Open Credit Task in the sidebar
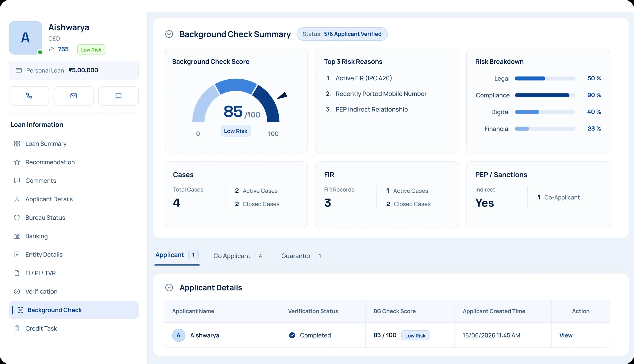The image size is (634, 364). (74, 328)
